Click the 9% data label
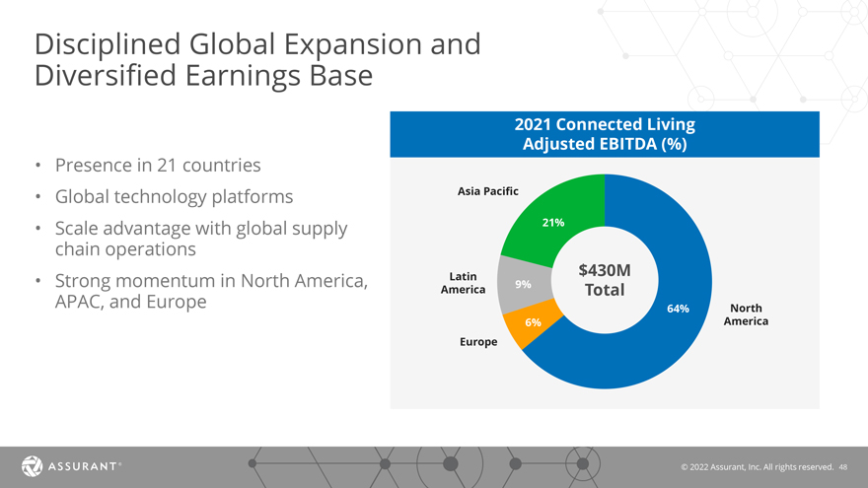The image size is (868, 488). pos(523,285)
